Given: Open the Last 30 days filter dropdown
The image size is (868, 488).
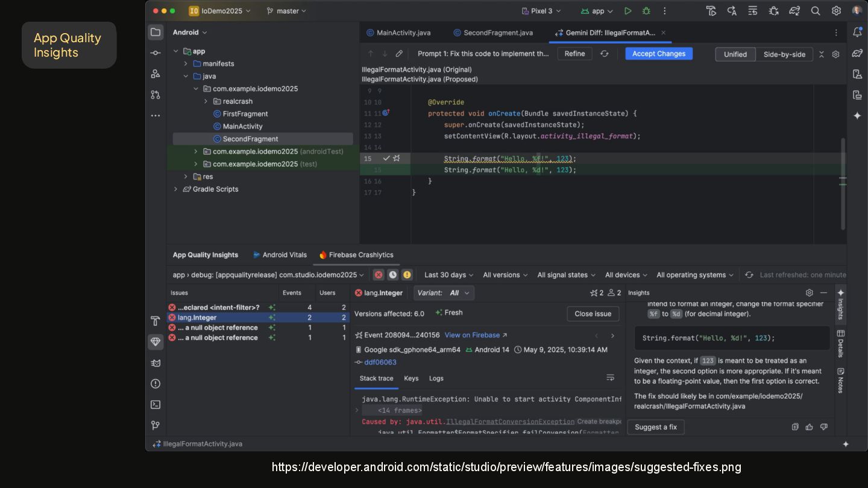Looking at the screenshot, I should [x=448, y=275].
